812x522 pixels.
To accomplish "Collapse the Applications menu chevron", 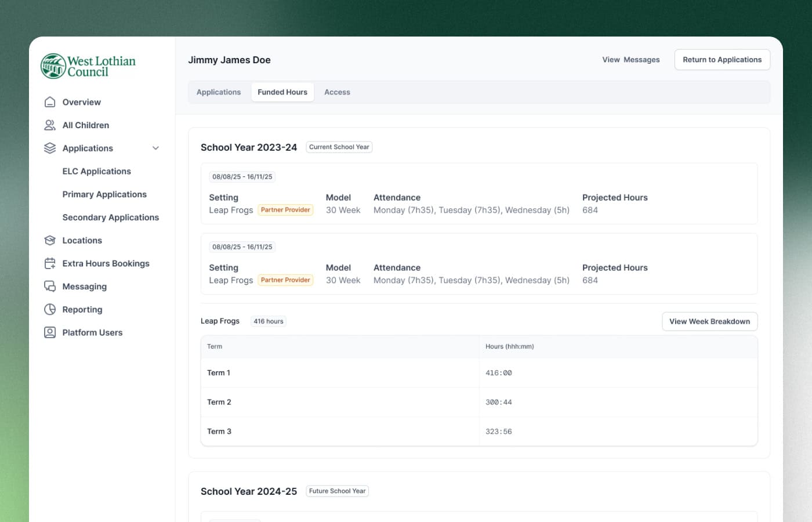I will [x=155, y=148].
